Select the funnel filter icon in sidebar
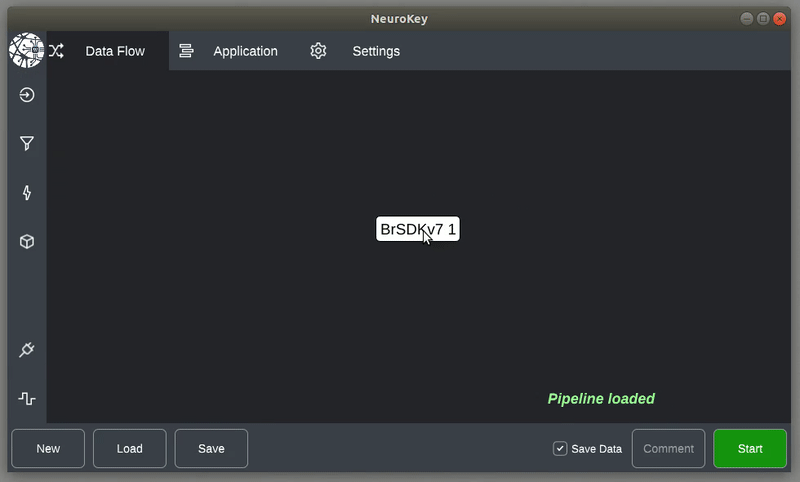This screenshot has height=482, width=800. pos(27,144)
